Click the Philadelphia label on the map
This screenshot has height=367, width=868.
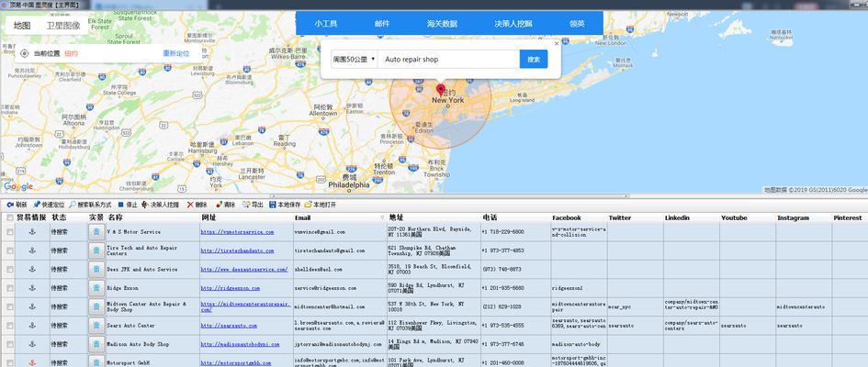pos(349,185)
